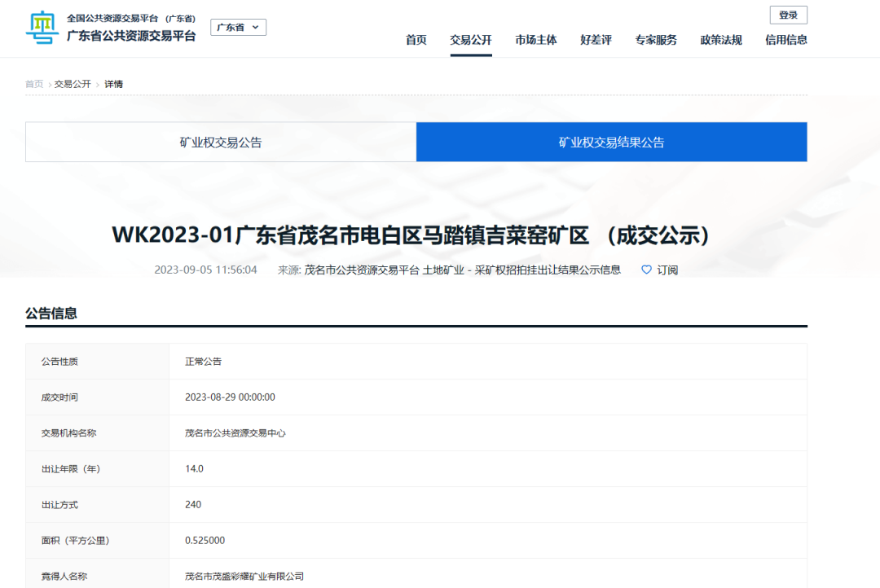Click the 登录 login button
Screen dimensions: 880x588
point(788,15)
